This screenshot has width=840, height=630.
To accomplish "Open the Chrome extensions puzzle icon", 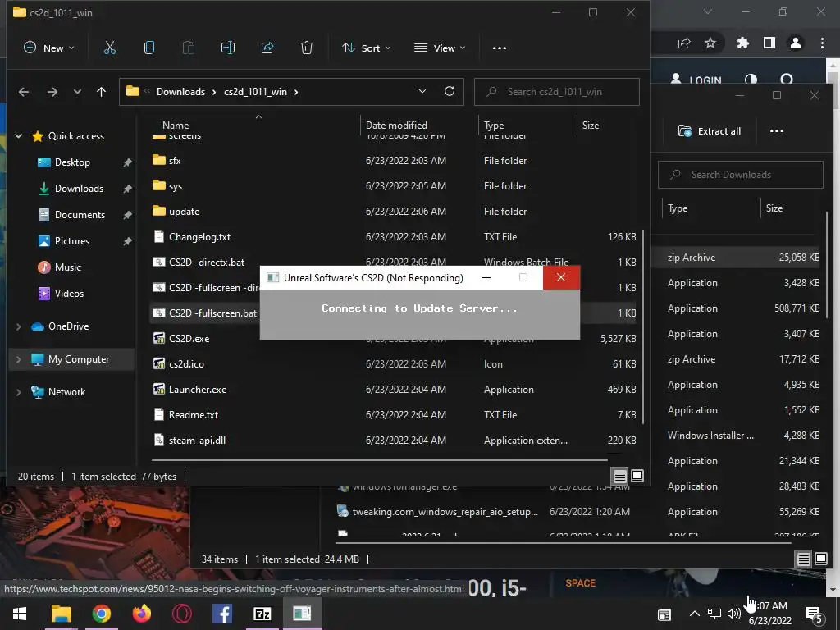I will point(742,43).
